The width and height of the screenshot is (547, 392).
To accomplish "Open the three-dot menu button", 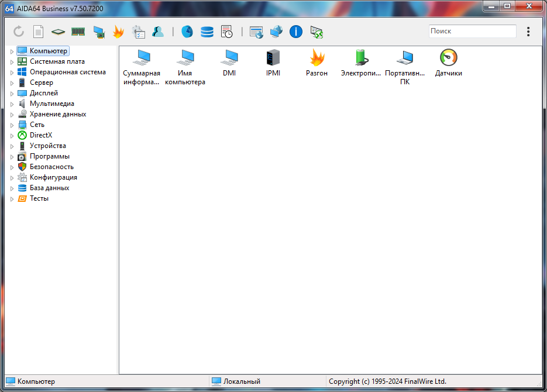I will coord(528,32).
